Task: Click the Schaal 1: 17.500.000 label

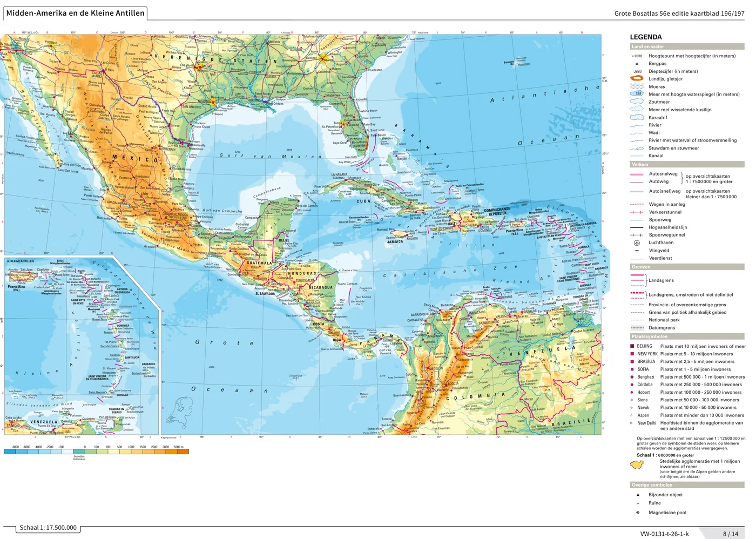Action: (48, 528)
